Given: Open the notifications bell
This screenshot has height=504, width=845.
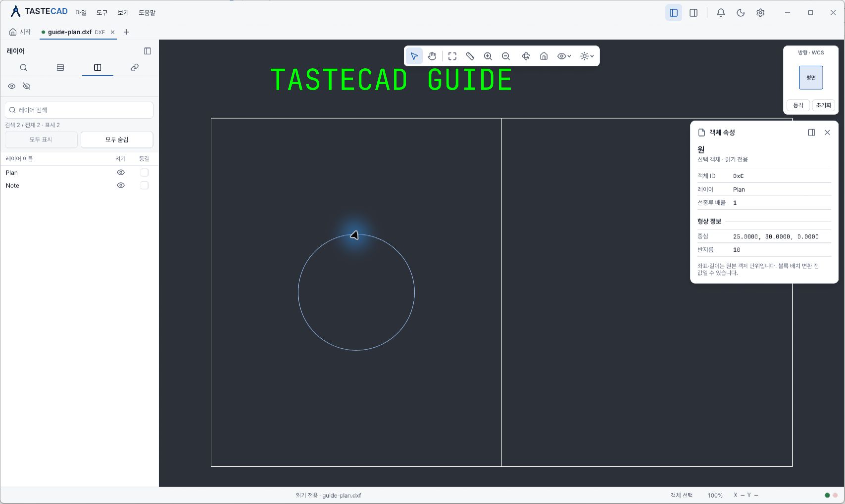Looking at the screenshot, I should [721, 13].
